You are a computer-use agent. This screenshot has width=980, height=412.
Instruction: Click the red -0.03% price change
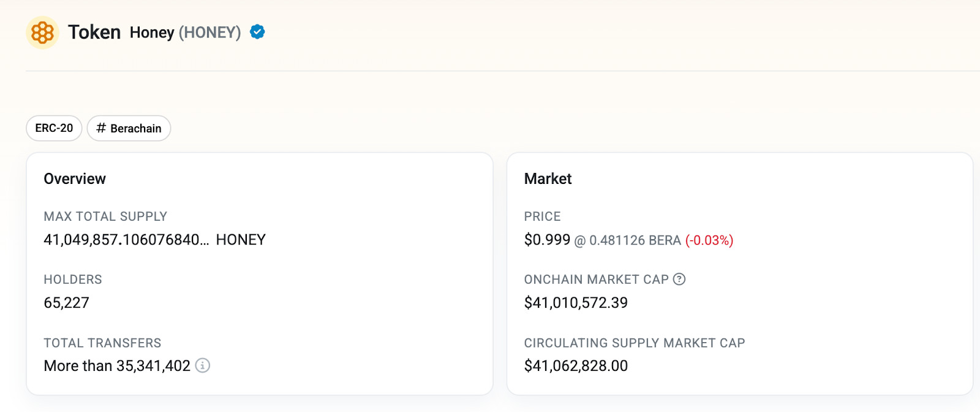click(x=709, y=240)
